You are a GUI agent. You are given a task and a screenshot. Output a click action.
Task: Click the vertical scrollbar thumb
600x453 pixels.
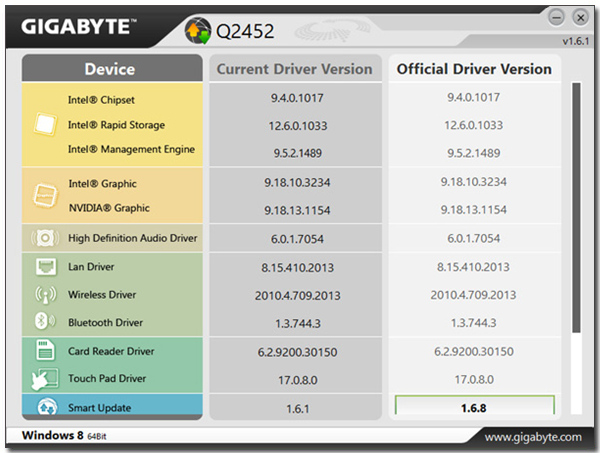point(576,207)
